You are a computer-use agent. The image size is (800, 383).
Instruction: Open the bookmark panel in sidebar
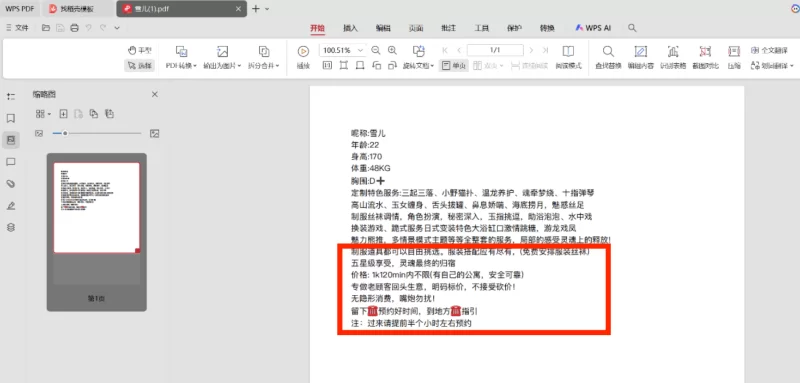(11, 118)
